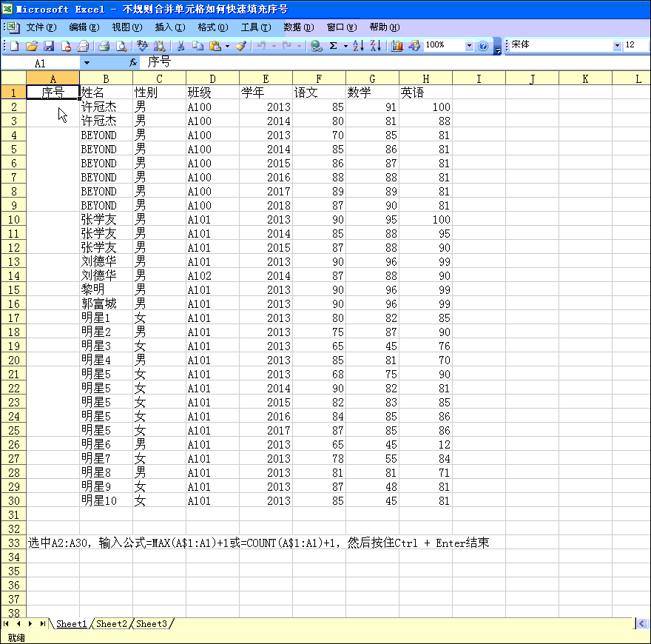Click the insert function fx button
The image size is (651, 644).
(x=133, y=63)
